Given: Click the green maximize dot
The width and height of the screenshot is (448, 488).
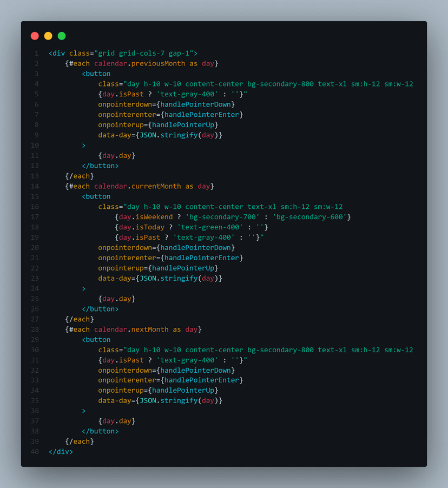Looking at the screenshot, I should click(62, 36).
